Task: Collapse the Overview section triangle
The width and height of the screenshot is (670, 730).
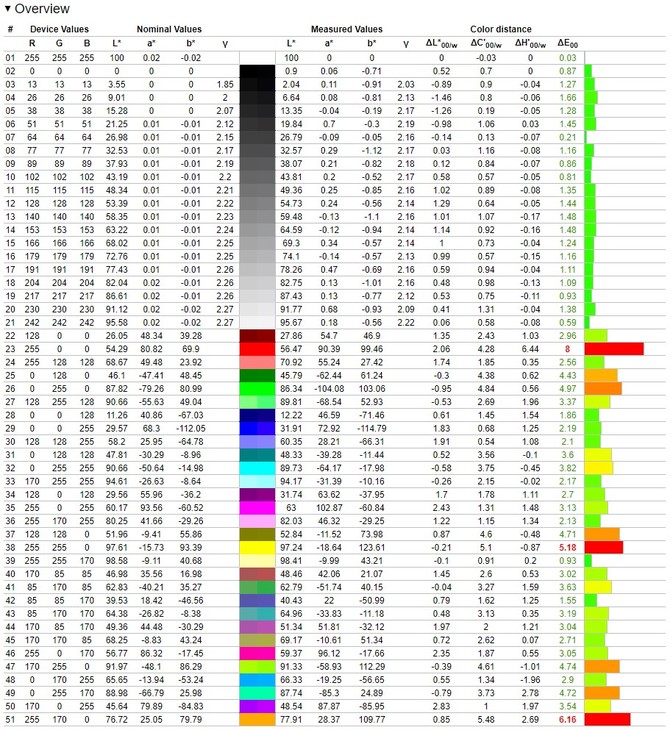Action: (7, 8)
